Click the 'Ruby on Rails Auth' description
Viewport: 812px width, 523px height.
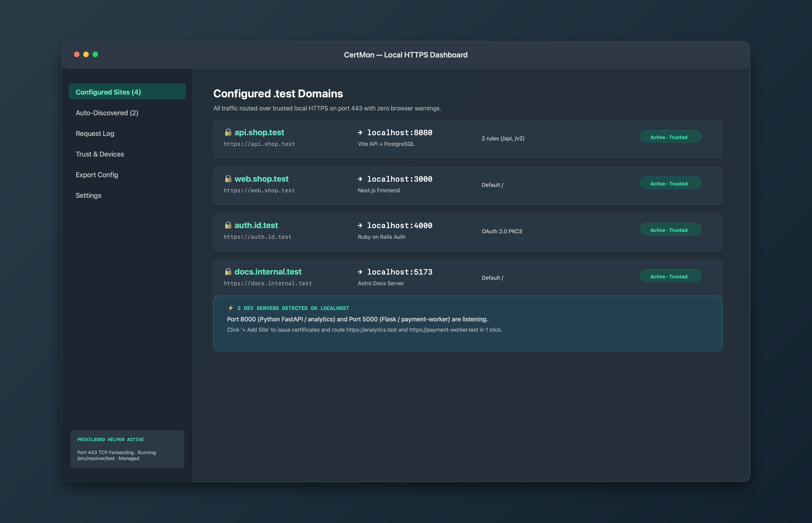(x=381, y=237)
